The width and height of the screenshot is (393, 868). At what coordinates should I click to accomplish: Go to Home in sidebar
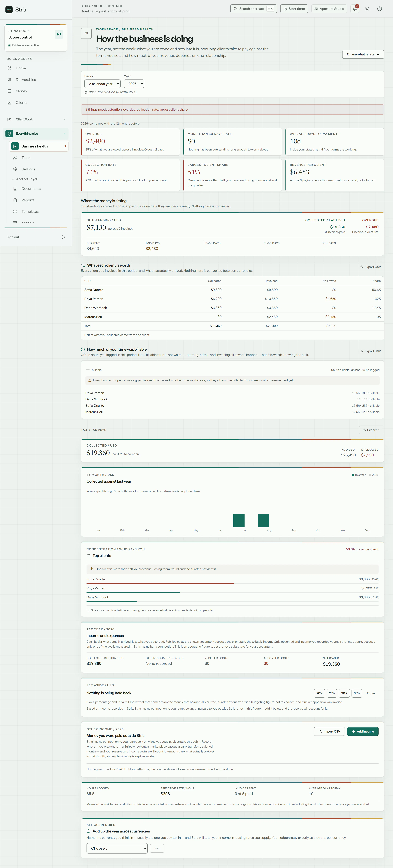[x=36, y=68]
